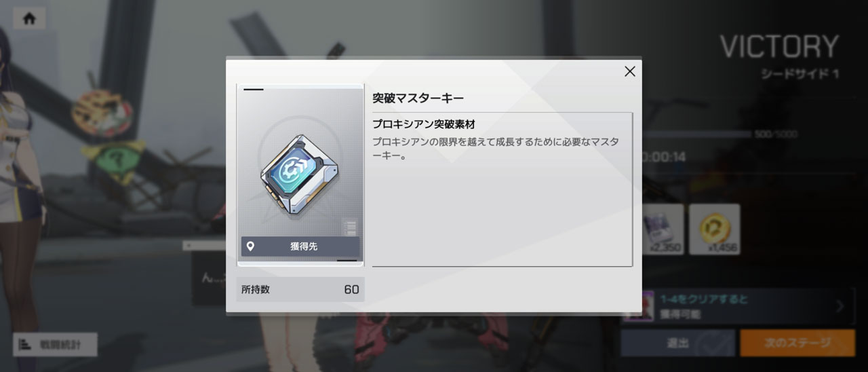The image size is (868, 372).
Task: Open the 戦闘統計 battle statistics
Action: coord(56,345)
